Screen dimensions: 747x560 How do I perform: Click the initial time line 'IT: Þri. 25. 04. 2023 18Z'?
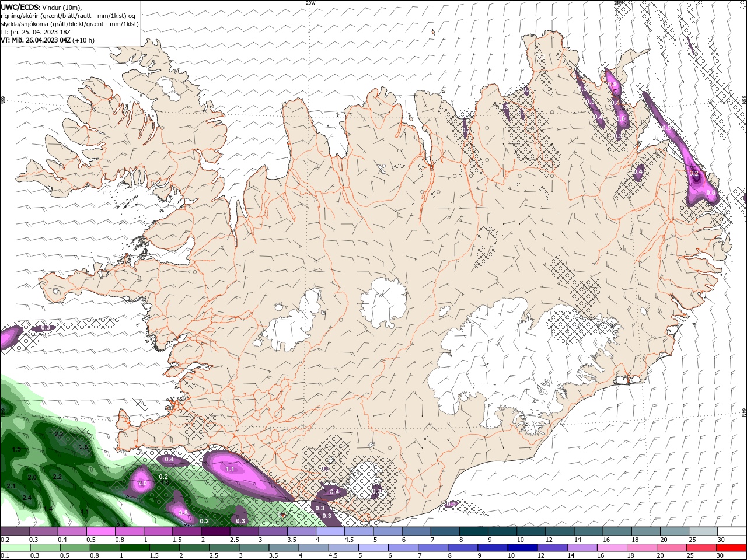point(36,32)
